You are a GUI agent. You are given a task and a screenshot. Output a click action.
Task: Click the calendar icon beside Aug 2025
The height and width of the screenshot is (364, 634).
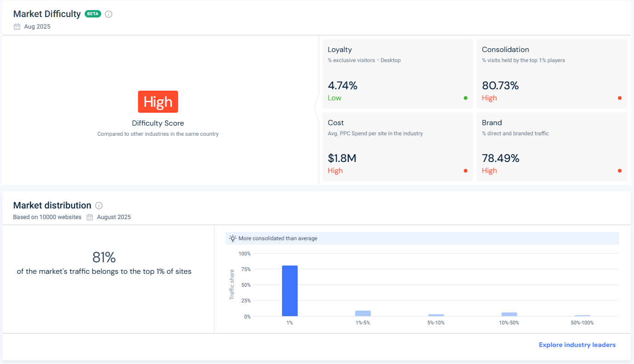click(x=17, y=26)
